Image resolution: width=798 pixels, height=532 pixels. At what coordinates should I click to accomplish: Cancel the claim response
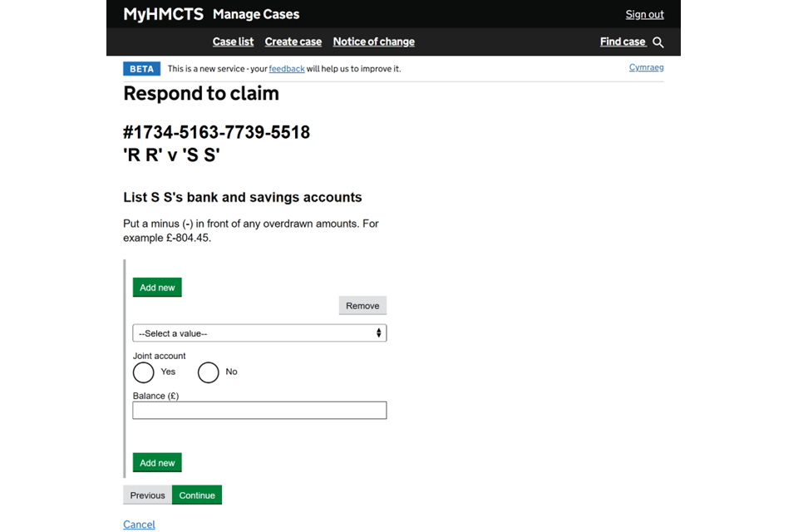pos(139,525)
